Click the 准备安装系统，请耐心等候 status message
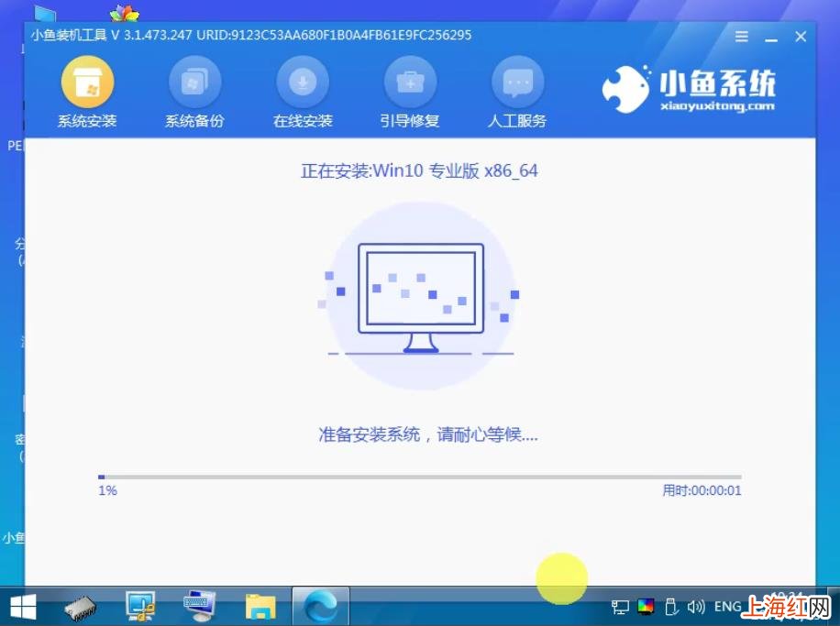This screenshot has width=840, height=626. pos(428,434)
